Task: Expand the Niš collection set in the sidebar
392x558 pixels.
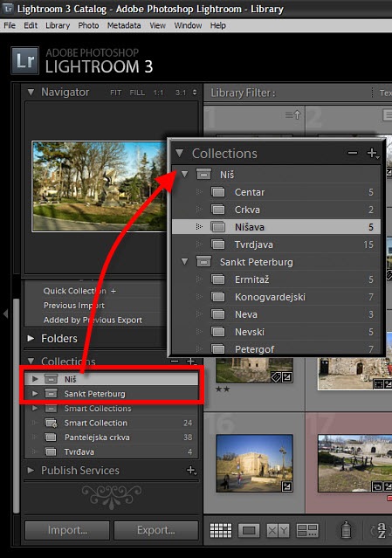Action: tap(35, 379)
